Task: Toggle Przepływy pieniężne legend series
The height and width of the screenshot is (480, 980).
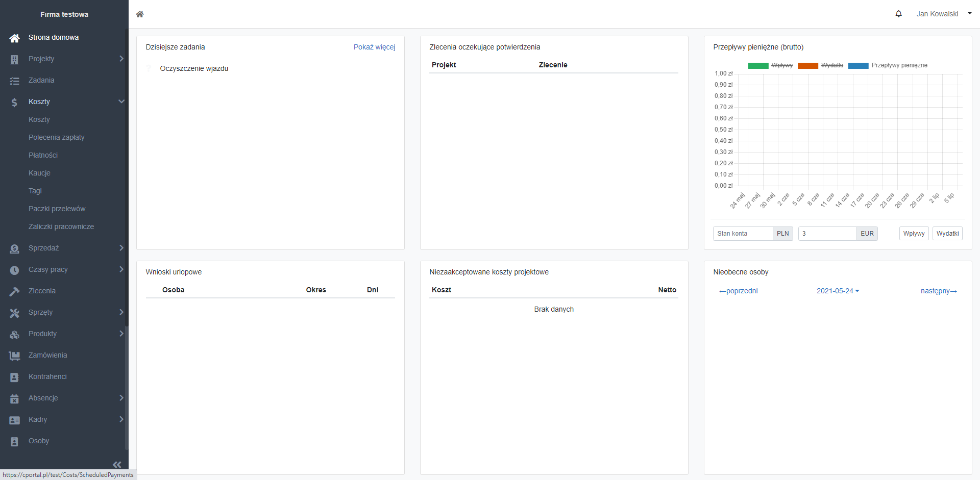Action: pos(899,65)
